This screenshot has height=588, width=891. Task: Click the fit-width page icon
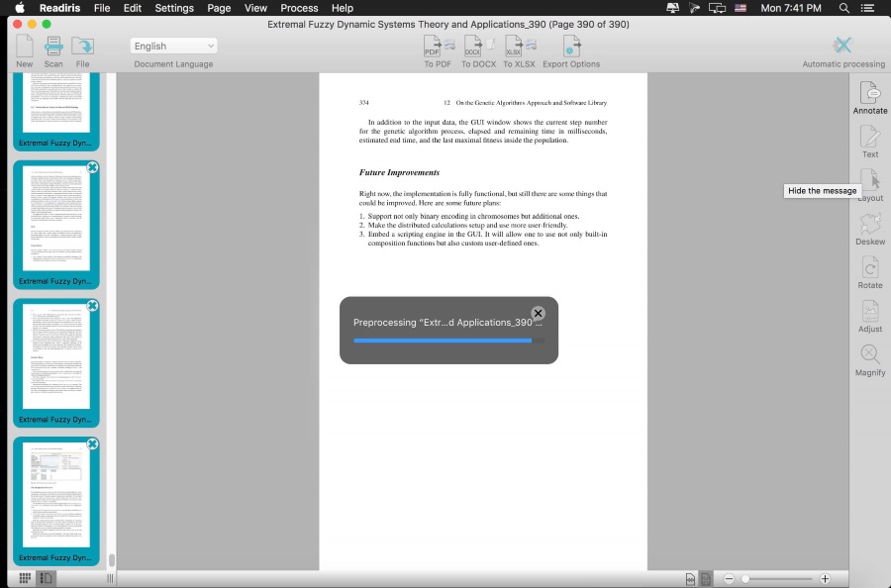click(690, 579)
